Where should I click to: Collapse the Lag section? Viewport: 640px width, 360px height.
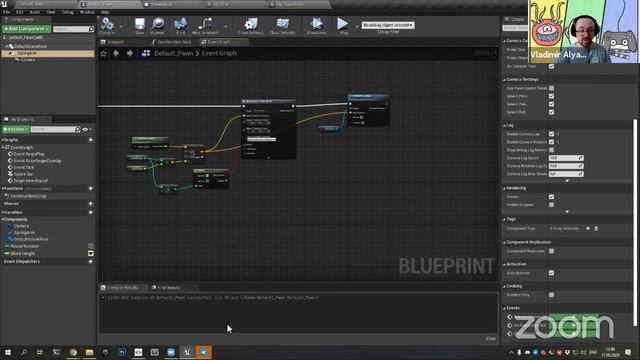click(504, 126)
